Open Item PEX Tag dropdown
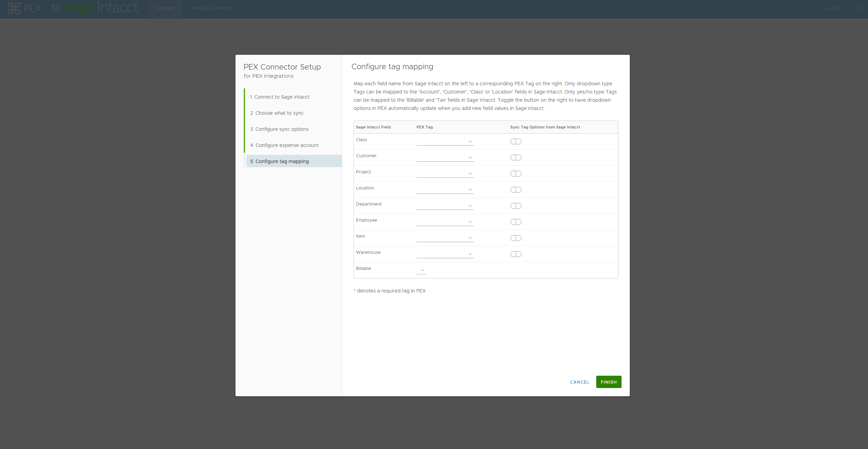This screenshot has height=449, width=868. click(445, 238)
